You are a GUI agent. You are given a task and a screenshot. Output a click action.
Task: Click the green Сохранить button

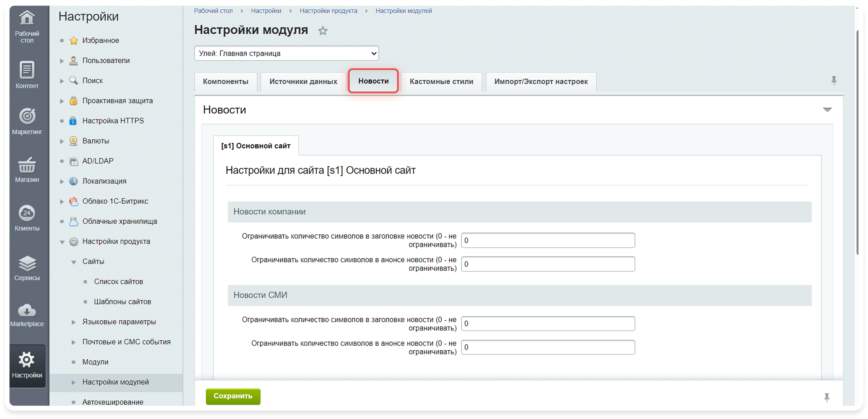(x=233, y=396)
